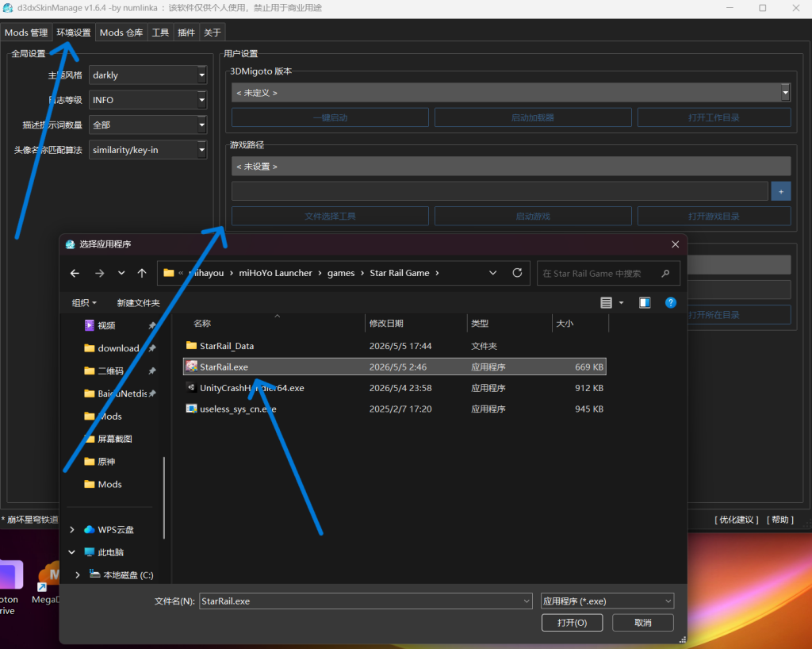812x649 pixels.
Task: Switch to 关于 tab
Action: point(212,33)
